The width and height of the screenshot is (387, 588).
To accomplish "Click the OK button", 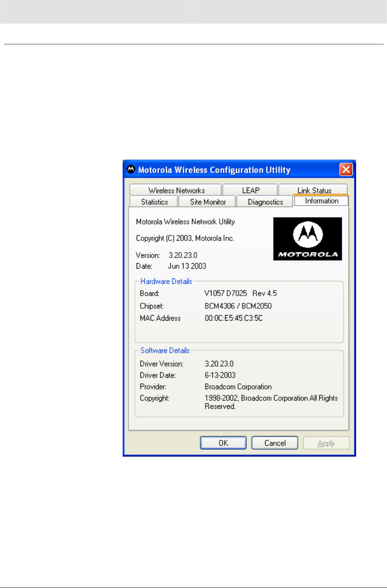I will point(223,443).
